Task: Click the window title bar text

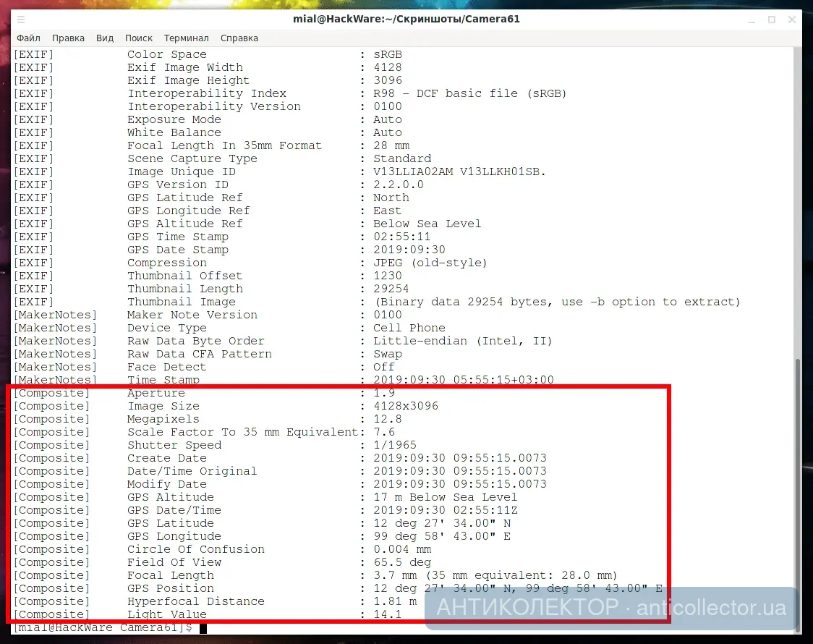Action: (x=406, y=19)
